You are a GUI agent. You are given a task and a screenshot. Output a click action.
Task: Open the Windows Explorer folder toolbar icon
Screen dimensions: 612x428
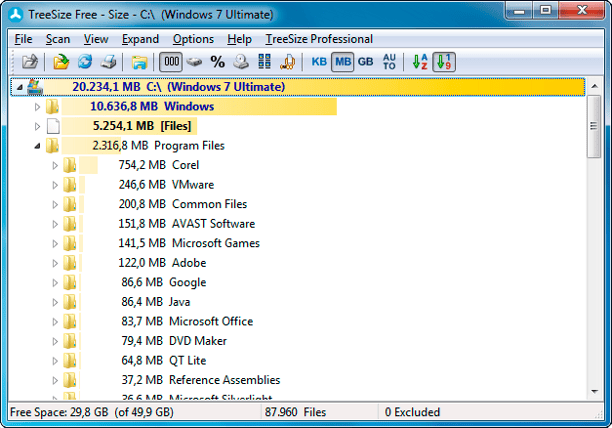click(x=139, y=62)
